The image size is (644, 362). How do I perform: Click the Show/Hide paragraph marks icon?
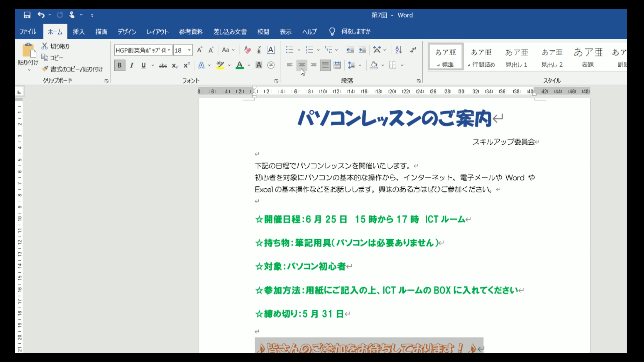pyautogui.click(x=413, y=50)
